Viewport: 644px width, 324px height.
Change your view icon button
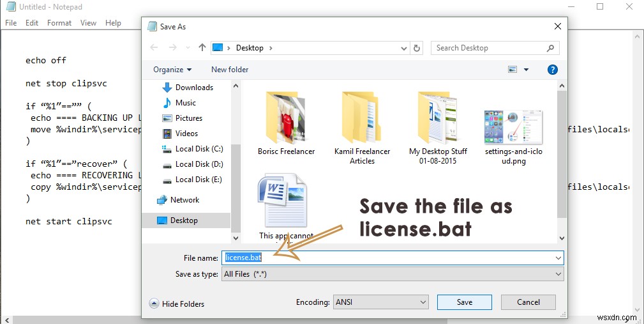(513, 70)
